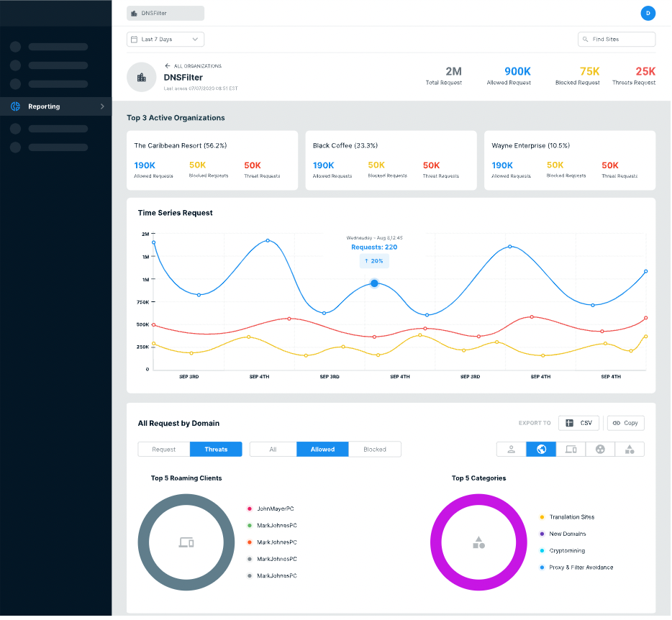Open The Caribbean Resort organization card
The width and height of the screenshot is (672, 620).
pyautogui.click(x=212, y=160)
